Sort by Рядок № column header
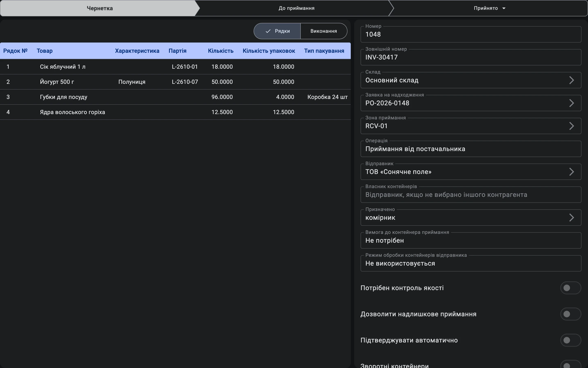588x368 pixels. click(15, 51)
